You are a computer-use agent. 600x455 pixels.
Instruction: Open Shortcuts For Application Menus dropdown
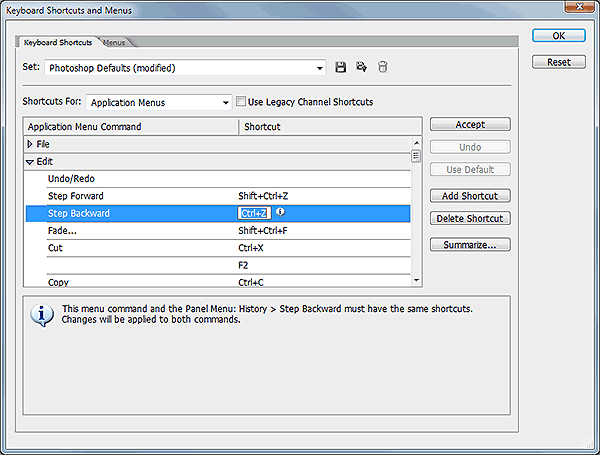(159, 103)
